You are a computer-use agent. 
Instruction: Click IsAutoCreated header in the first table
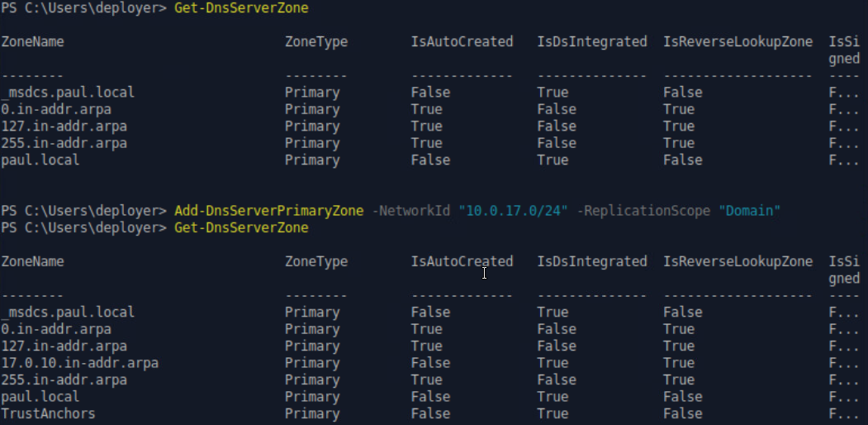462,41
